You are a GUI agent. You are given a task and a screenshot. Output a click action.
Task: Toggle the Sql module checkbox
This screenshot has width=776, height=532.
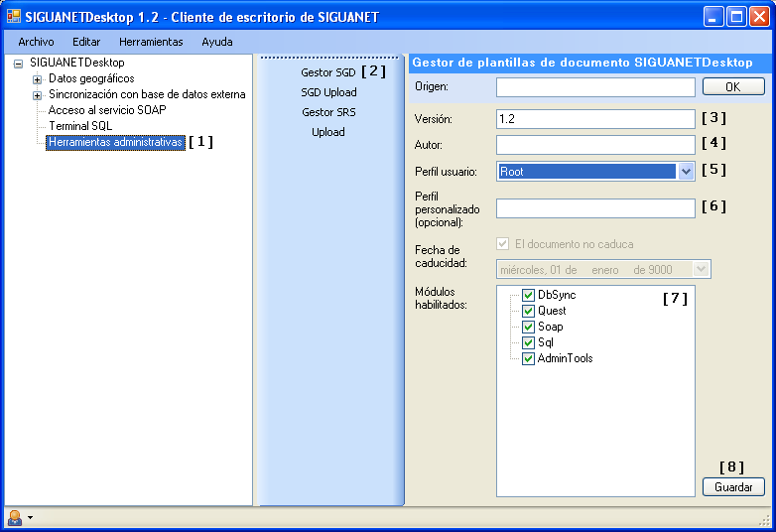[x=529, y=343]
